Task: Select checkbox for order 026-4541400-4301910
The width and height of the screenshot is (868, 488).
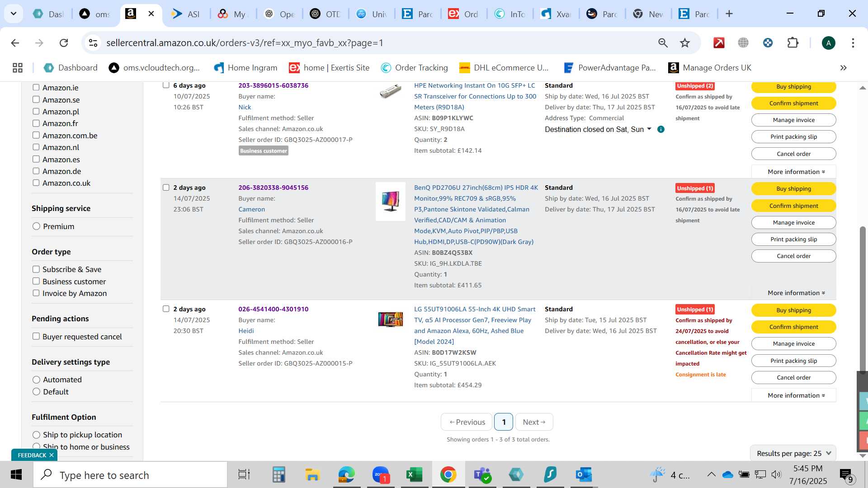Action: (166, 309)
